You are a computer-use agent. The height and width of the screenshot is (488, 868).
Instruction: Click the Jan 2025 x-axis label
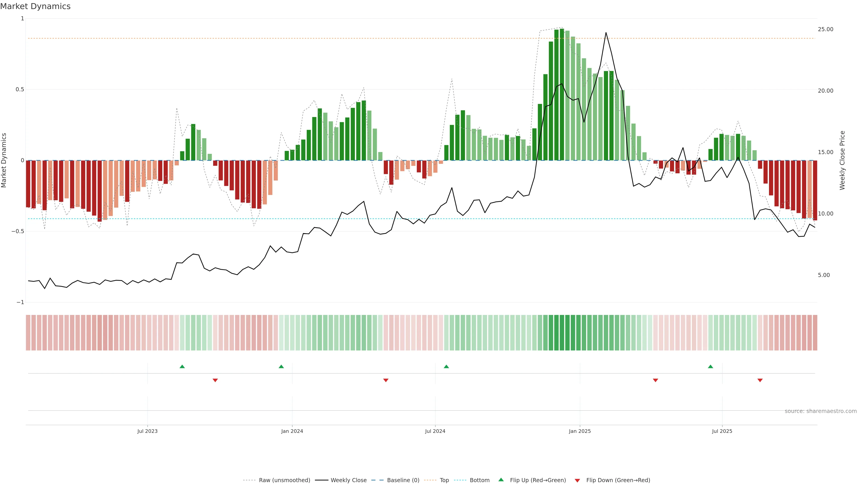(x=580, y=431)
